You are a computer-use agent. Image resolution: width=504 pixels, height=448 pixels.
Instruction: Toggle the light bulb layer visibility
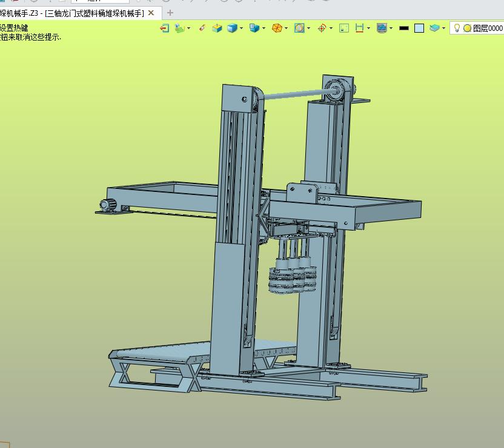tap(457, 28)
